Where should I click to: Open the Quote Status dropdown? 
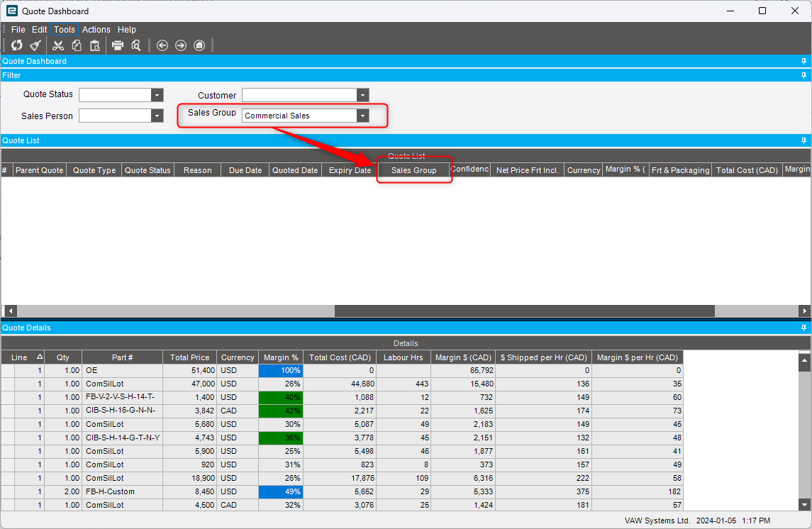coord(156,94)
